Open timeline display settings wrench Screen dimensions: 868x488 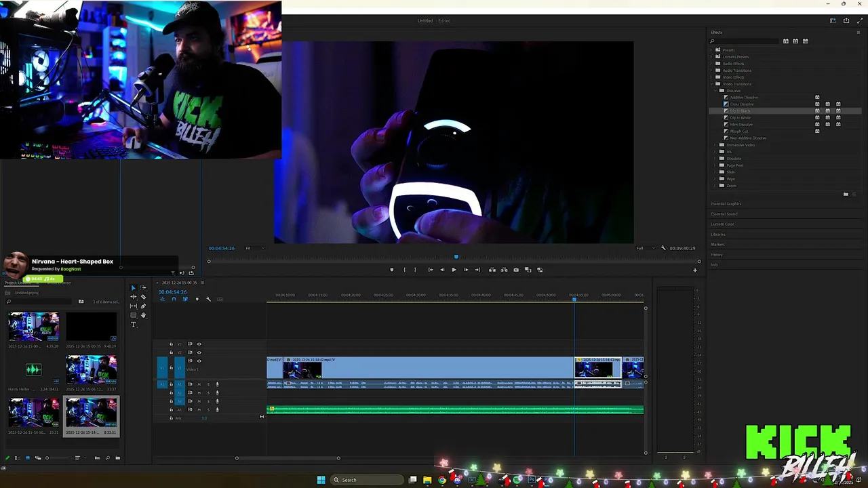208,299
